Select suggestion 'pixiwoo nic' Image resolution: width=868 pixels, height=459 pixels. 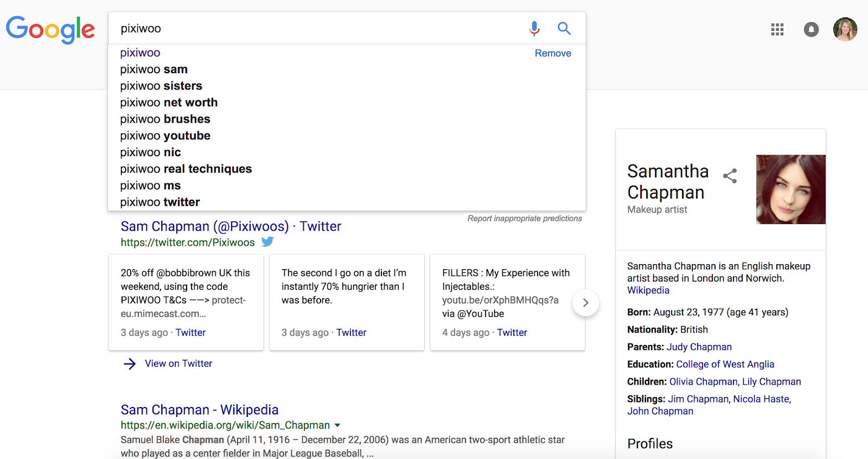point(150,152)
